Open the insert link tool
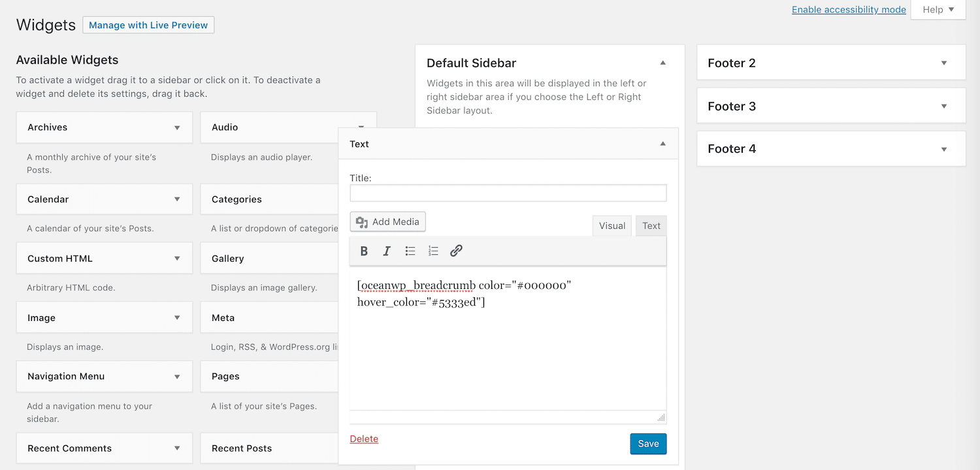This screenshot has height=470, width=980. click(455, 251)
